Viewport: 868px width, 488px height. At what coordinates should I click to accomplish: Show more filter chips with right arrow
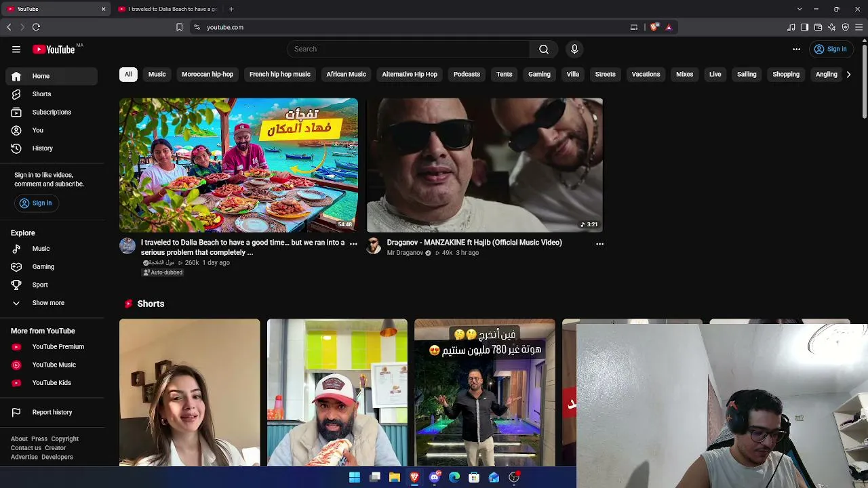(x=848, y=75)
